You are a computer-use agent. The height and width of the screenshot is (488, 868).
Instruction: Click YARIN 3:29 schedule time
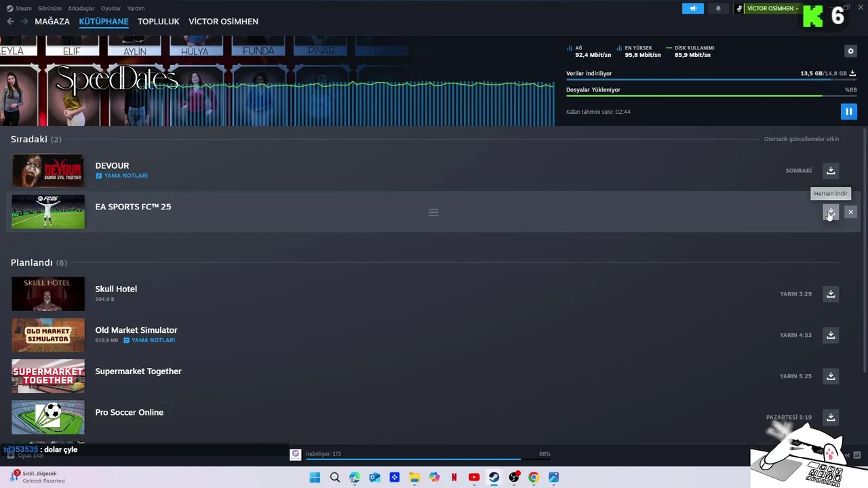click(795, 294)
